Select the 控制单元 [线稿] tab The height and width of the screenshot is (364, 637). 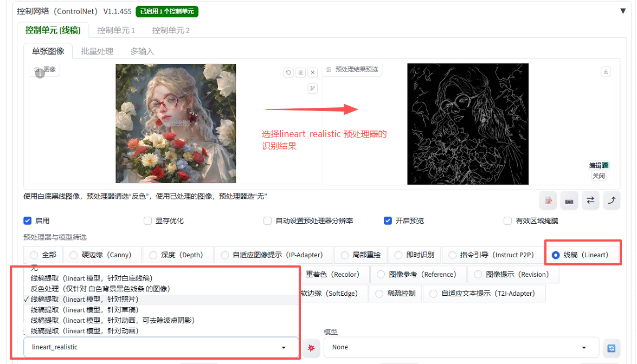pyautogui.click(x=53, y=30)
